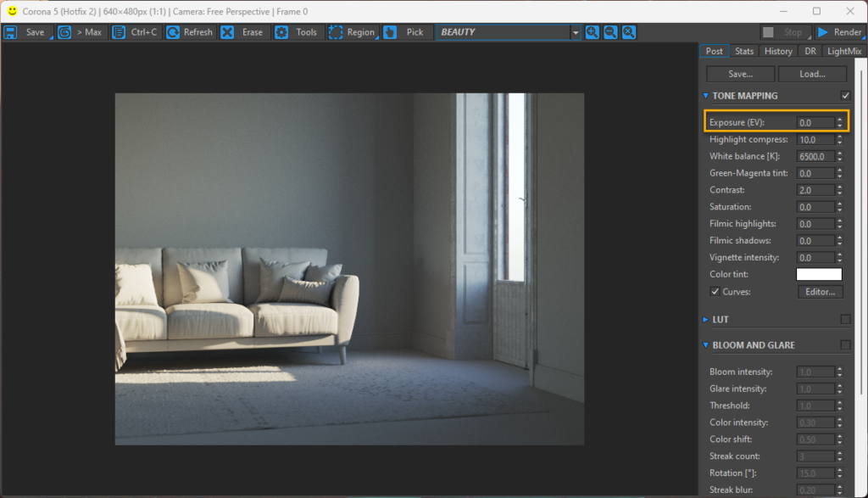The width and height of the screenshot is (868, 498).
Task: Click the Load... post settings button
Action: 812,74
